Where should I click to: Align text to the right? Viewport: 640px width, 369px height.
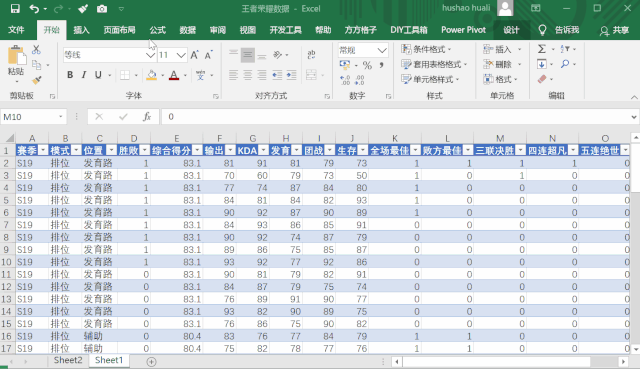pyautogui.click(x=262, y=75)
